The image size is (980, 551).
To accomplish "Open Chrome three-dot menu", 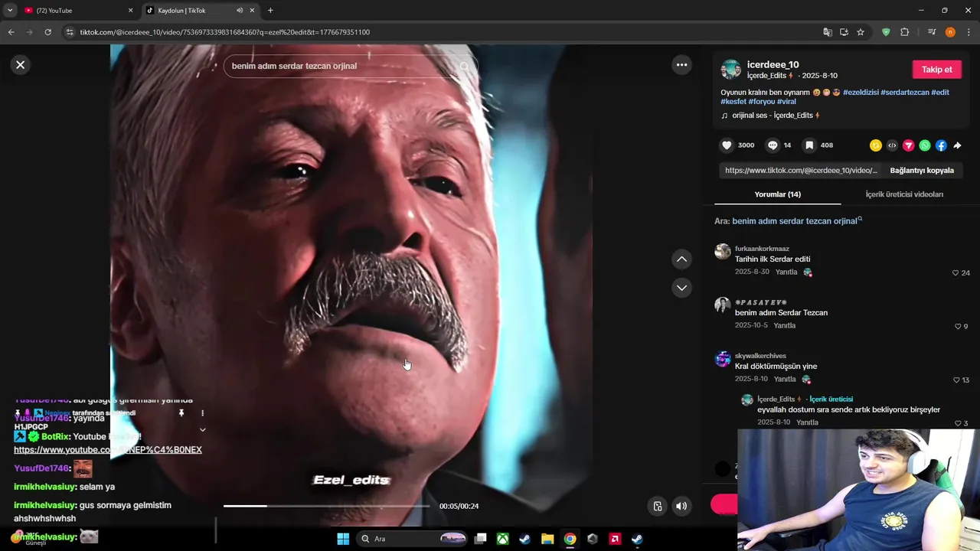I will 969,32.
